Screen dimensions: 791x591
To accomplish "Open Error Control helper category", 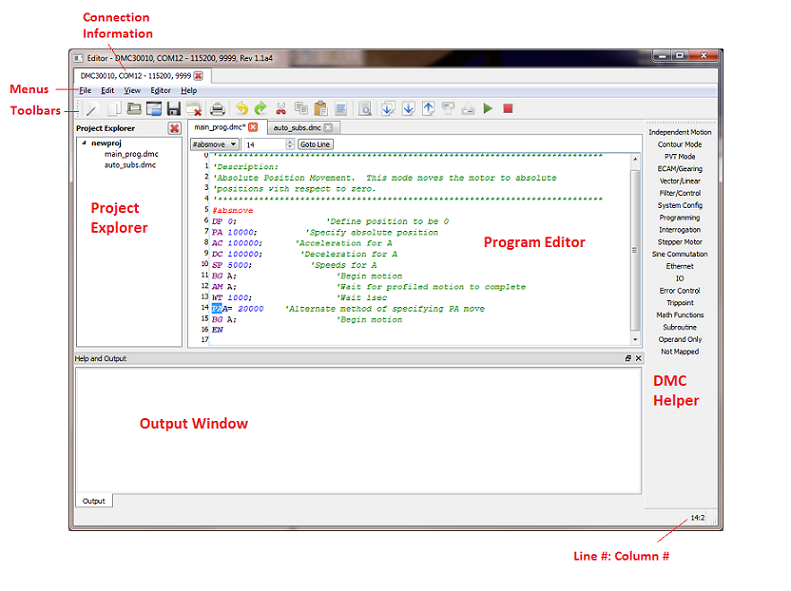I will point(680,291).
